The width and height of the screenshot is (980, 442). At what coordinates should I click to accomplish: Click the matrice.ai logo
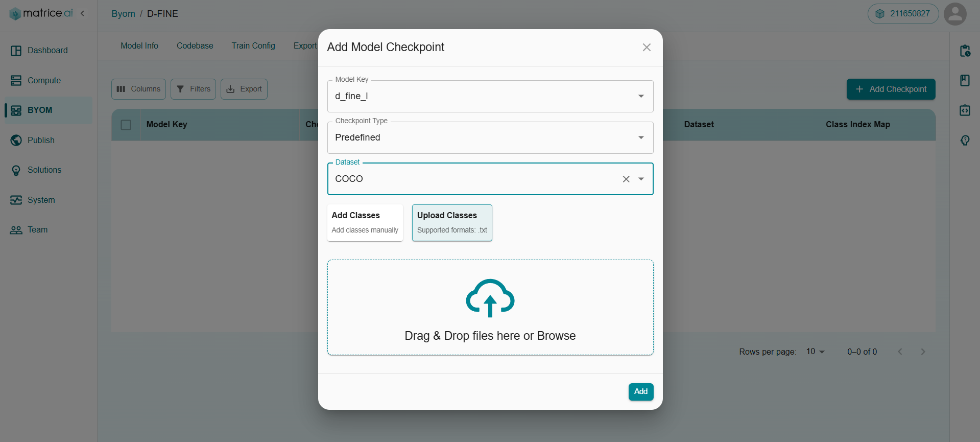tap(41, 13)
